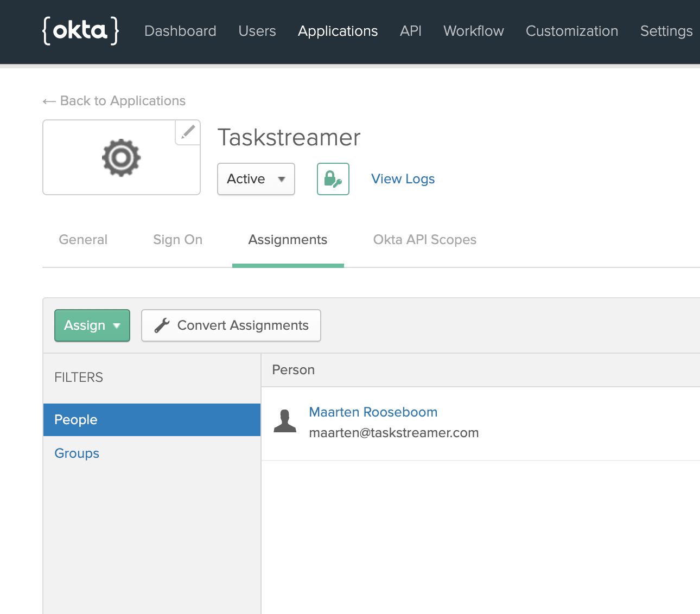This screenshot has height=614, width=700.
Task: Click Convert Assignments button
Action: 231,325
